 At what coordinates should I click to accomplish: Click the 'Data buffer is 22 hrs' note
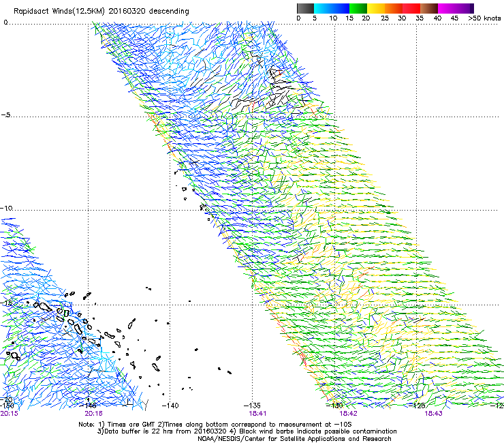point(247,431)
